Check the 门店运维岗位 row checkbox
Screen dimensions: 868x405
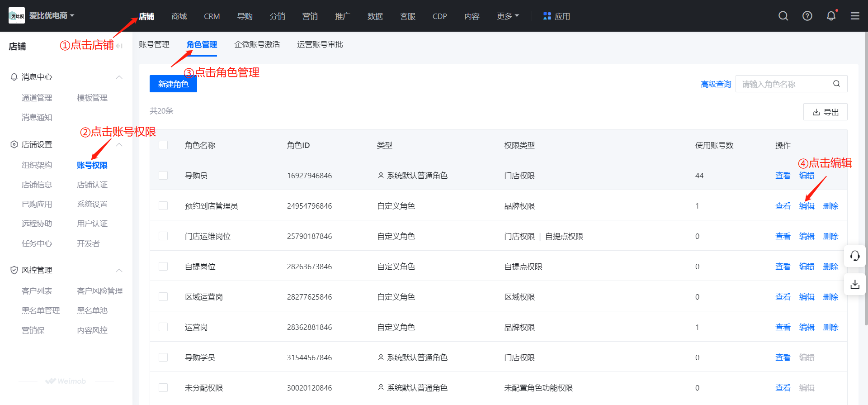pyautogui.click(x=163, y=236)
